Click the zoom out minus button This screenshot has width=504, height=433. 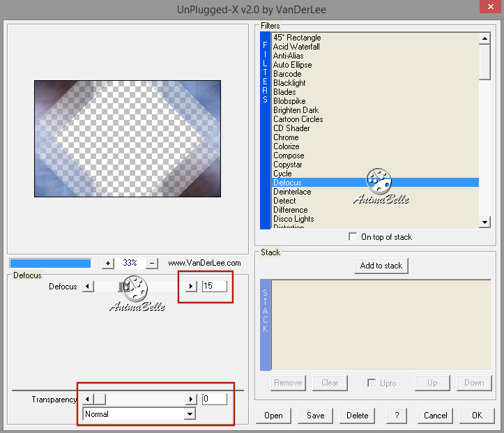tap(151, 264)
